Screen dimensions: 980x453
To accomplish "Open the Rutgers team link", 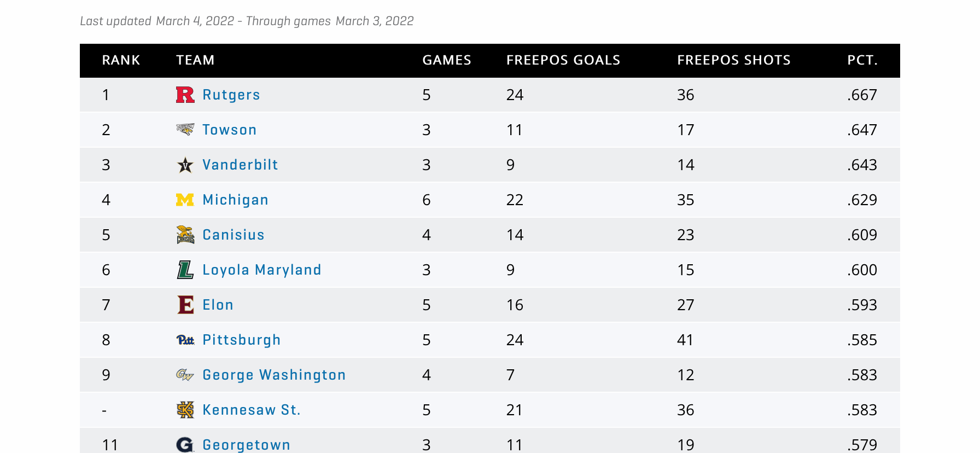I will (x=231, y=95).
